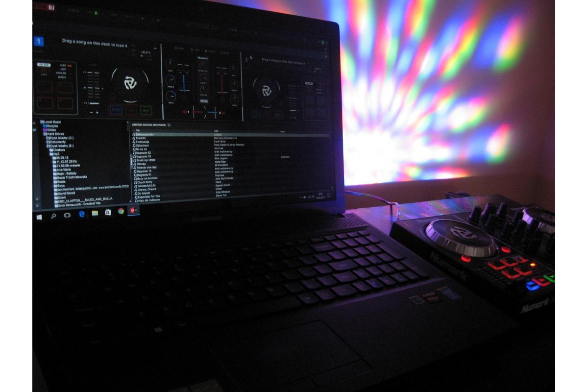The width and height of the screenshot is (588, 392).
Task: Launch Google Chrome from the taskbar
Action: tap(121, 211)
